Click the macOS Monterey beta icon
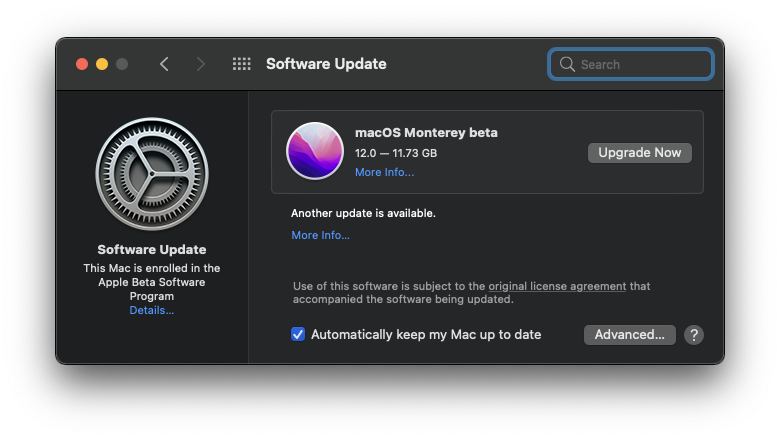 click(x=315, y=152)
